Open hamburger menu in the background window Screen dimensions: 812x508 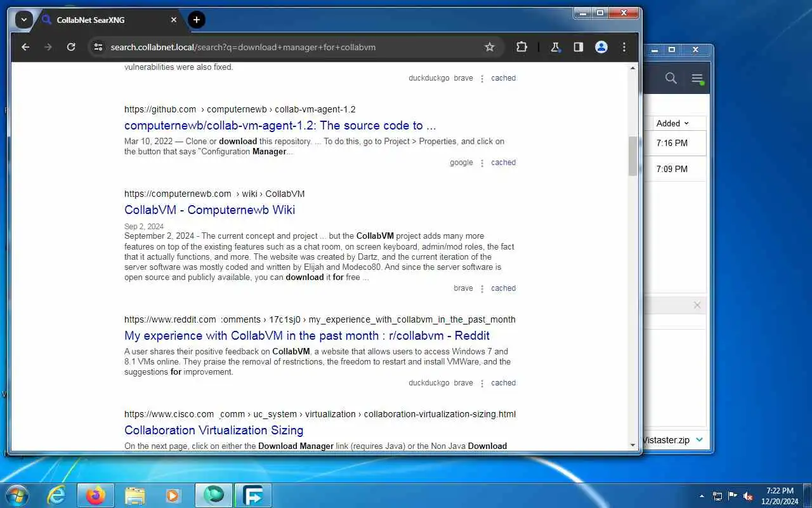[x=697, y=79]
